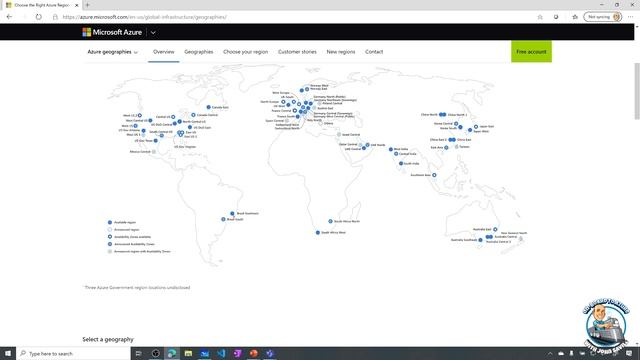
Task: Select the Southeast Asia region marker
Action: click(x=434, y=175)
